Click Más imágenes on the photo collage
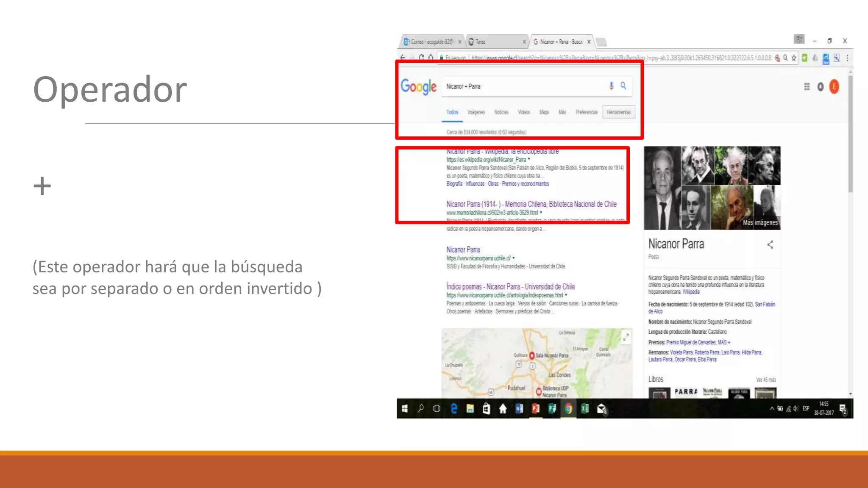The width and height of the screenshot is (868, 488). [x=760, y=222]
